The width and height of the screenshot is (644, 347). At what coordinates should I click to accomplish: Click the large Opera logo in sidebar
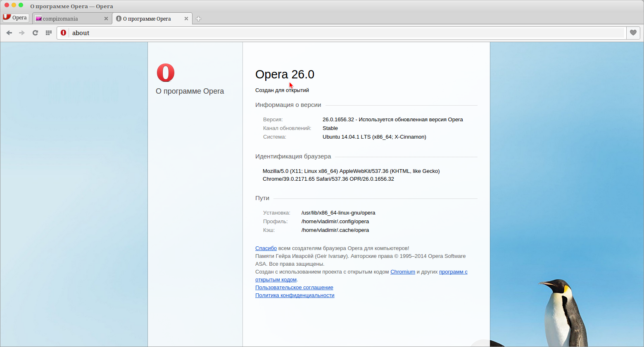(166, 73)
